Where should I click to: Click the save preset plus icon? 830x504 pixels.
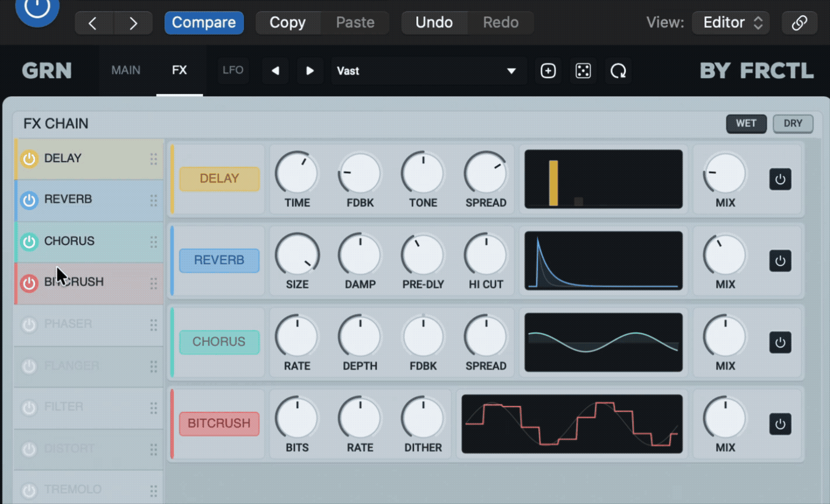pos(548,71)
